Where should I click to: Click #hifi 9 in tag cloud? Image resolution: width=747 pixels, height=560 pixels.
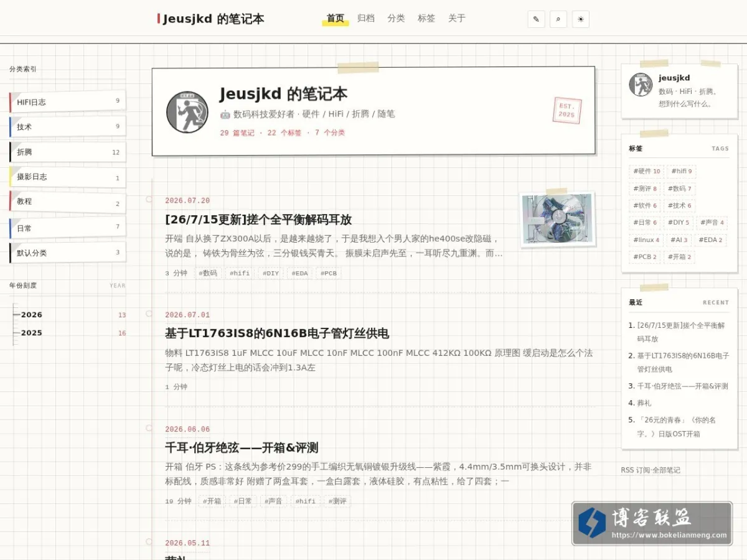pos(682,172)
